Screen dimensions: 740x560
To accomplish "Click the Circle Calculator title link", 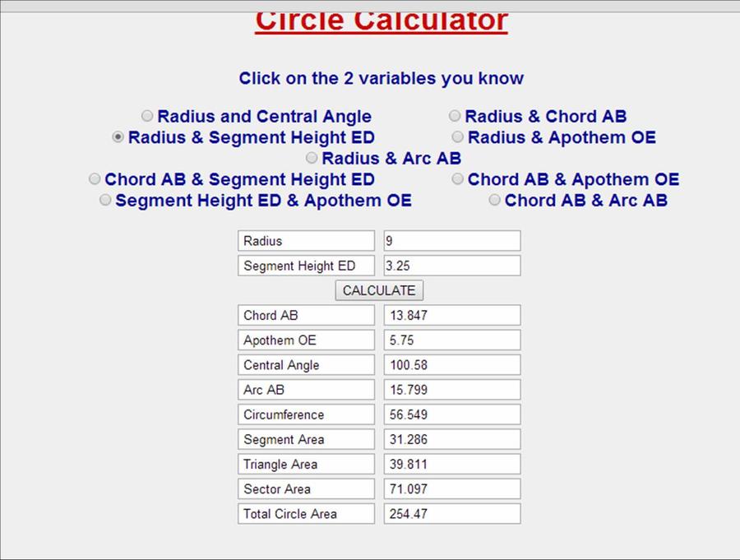I will 381,20.
